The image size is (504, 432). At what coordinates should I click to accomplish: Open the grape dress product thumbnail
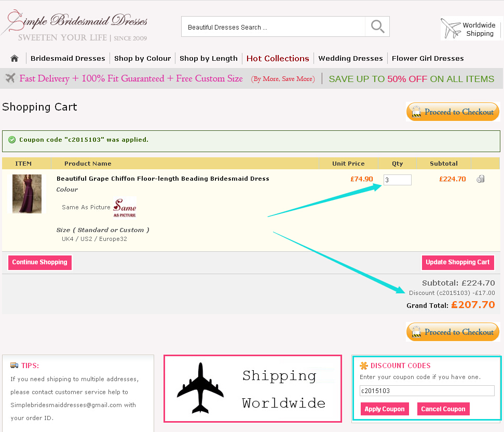pyautogui.click(x=27, y=194)
